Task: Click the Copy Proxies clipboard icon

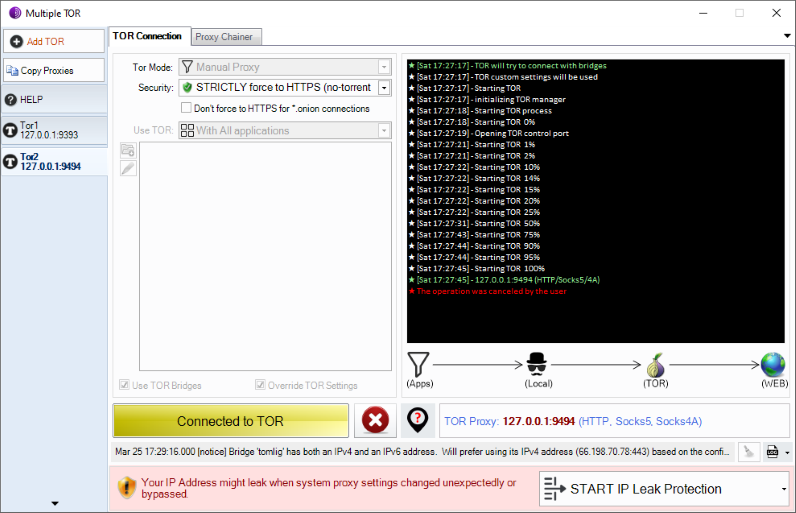Action: tap(12, 71)
